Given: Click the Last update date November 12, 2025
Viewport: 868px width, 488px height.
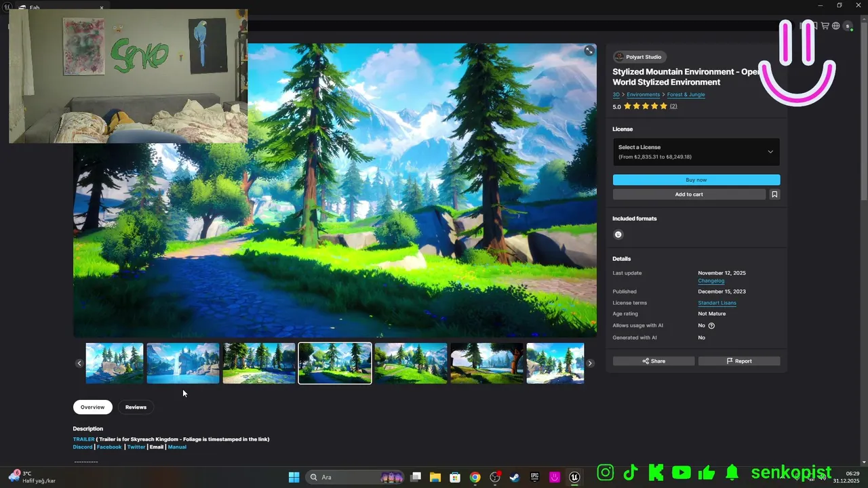Looking at the screenshot, I should (x=722, y=273).
